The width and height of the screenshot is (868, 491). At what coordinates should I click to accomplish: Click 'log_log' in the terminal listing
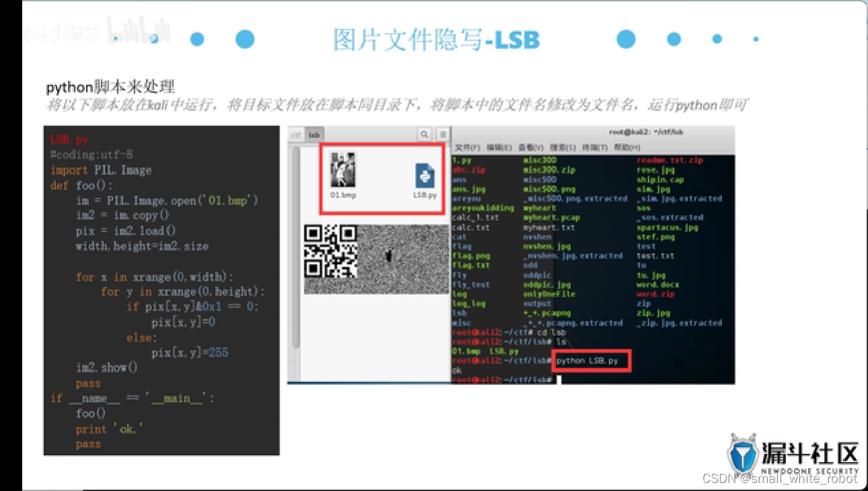[469, 304]
